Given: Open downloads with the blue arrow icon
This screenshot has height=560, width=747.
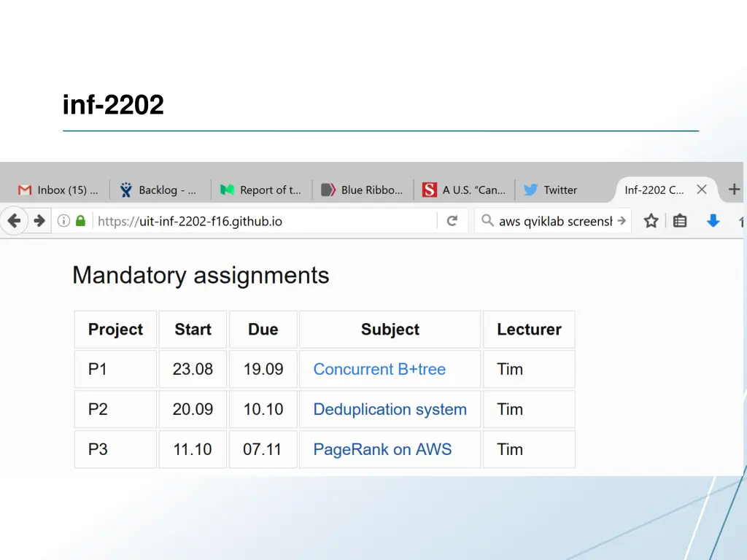Looking at the screenshot, I should (713, 221).
